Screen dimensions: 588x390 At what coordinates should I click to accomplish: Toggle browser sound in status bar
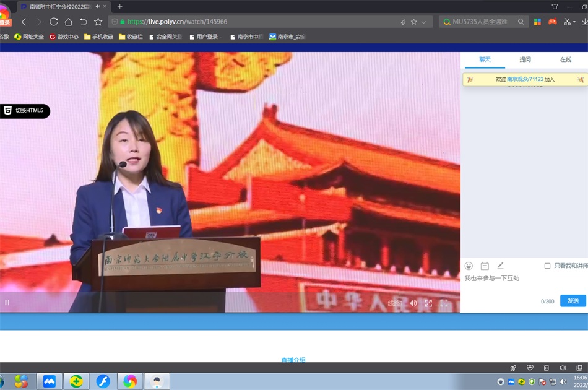[563, 368]
